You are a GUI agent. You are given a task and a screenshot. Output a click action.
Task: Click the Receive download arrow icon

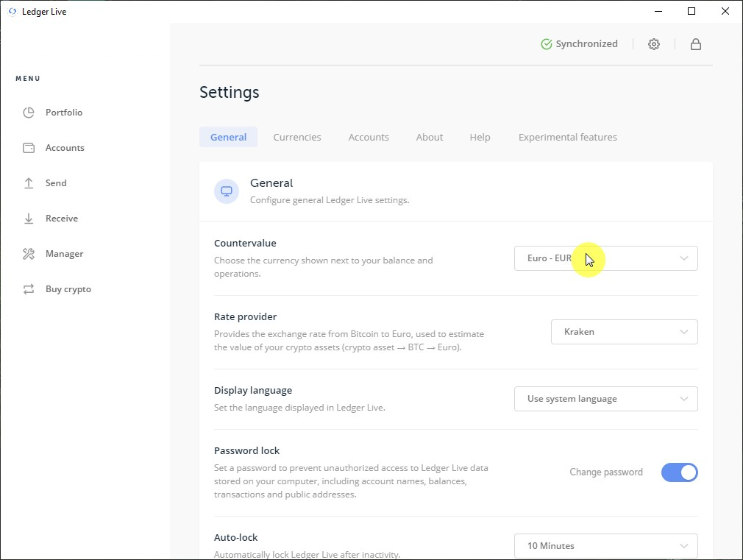pyautogui.click(x=29, y=219)
